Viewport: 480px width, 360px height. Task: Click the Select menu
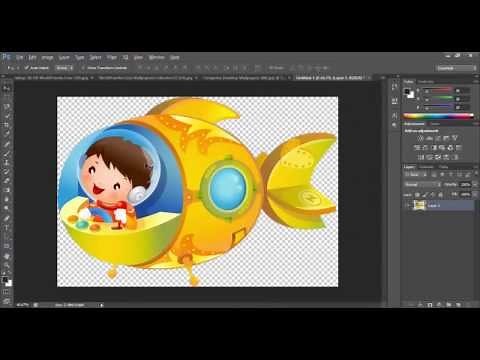pyautogui.click(x=95, y=57)
